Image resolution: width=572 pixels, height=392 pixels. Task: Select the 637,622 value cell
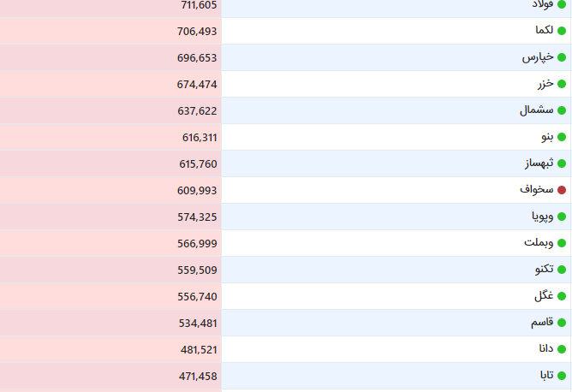pos(110,111)
